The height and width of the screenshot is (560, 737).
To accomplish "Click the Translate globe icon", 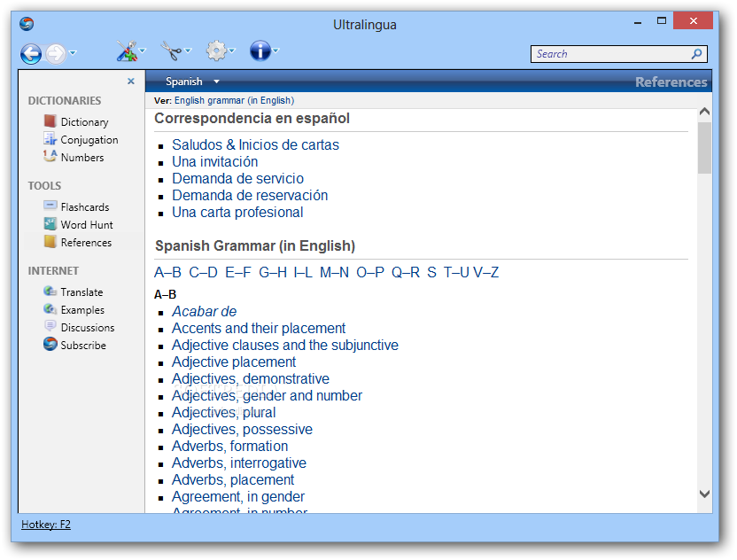I will (x=50, y=291).
